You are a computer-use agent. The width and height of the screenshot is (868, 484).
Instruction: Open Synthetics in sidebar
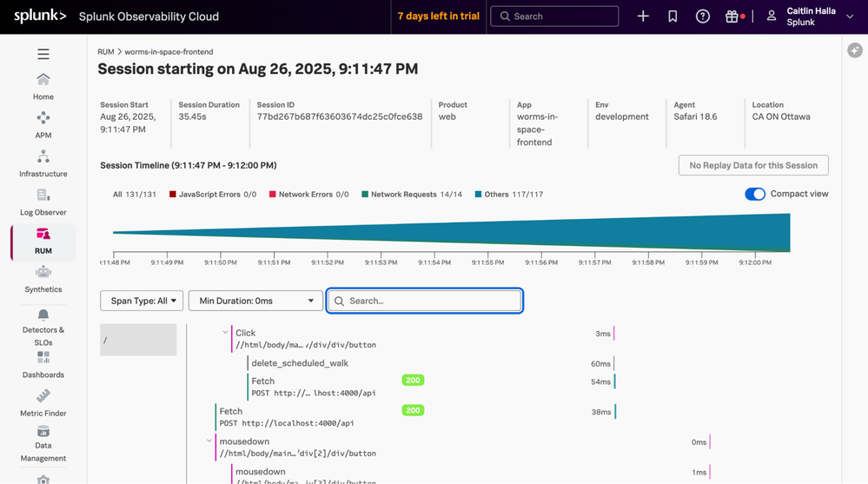(x=43, y=280)
